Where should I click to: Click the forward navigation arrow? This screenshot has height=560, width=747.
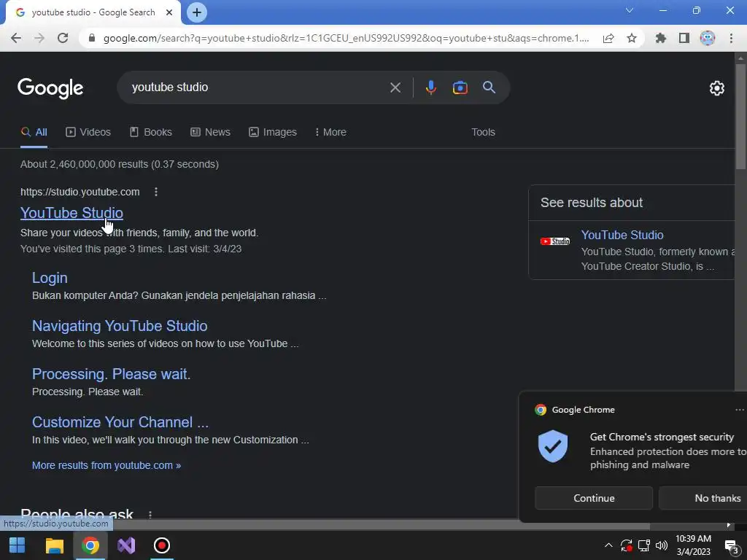coord(39,38)
